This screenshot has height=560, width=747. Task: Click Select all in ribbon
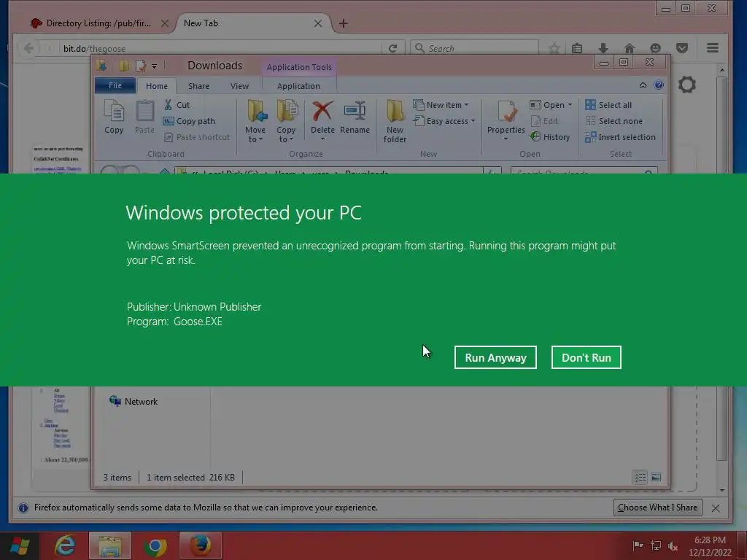tap(608, 105)
